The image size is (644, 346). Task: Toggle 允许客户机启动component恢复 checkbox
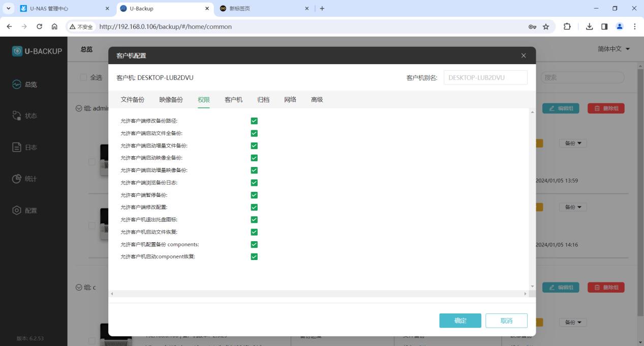[254, 256]
